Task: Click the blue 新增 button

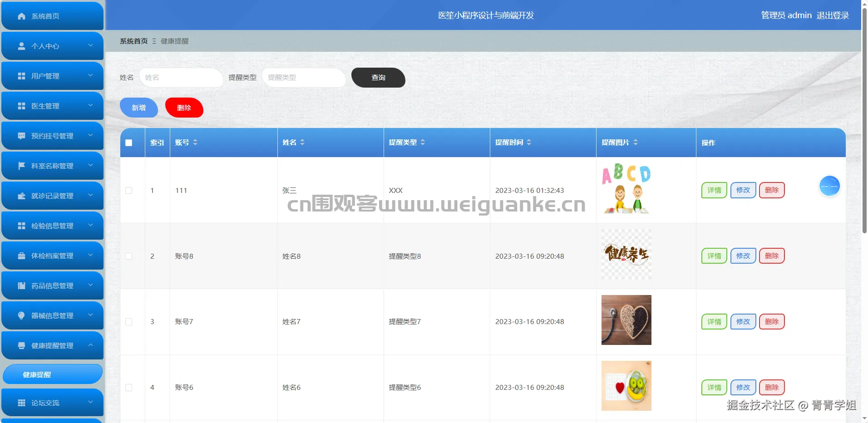Action: [139, 108]
